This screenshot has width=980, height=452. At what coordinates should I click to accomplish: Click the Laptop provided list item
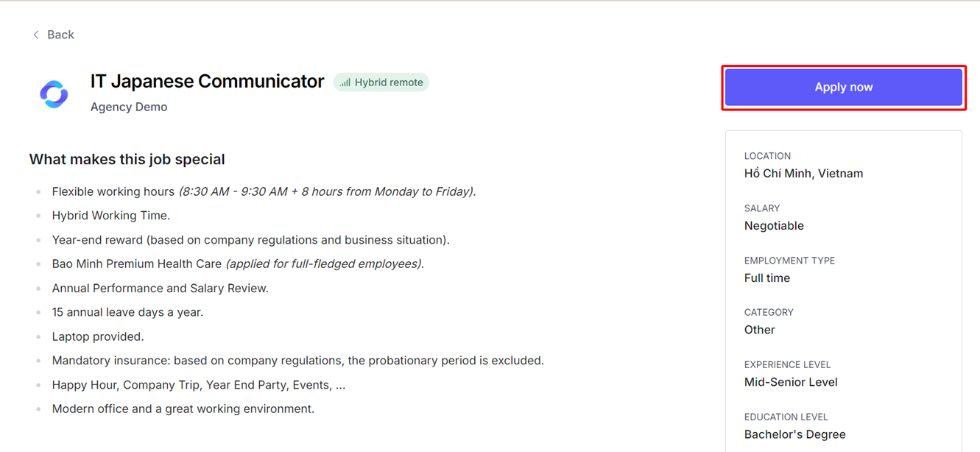point(98,336)
